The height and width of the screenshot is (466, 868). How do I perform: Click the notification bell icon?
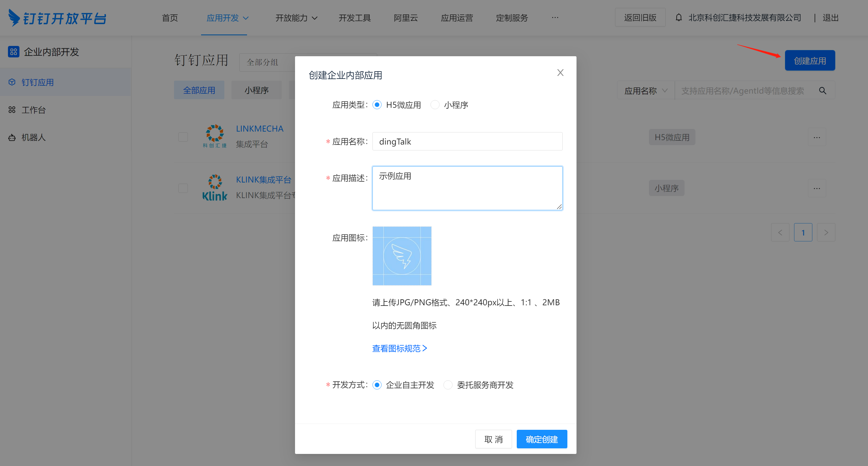[679, 18]
